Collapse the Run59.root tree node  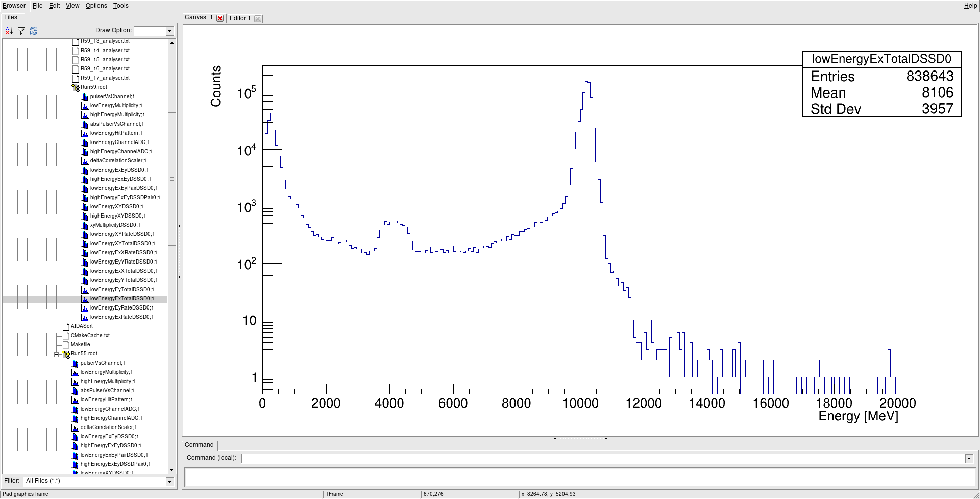click(x=66, y=88)
